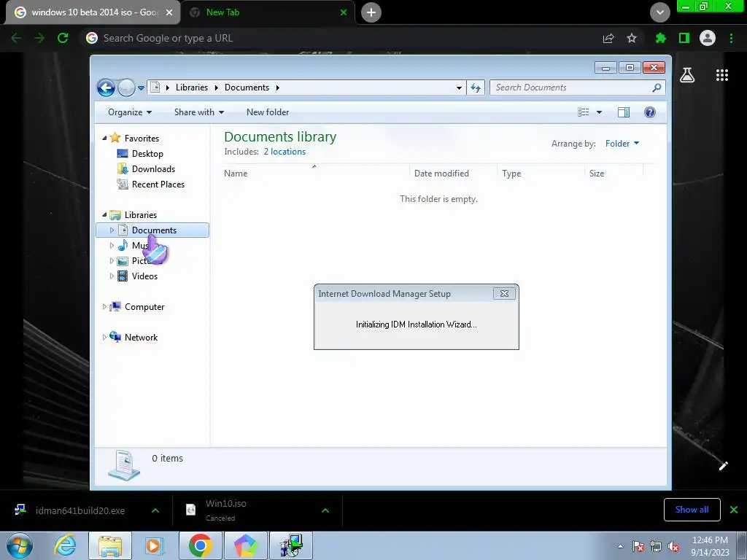
Task: Select Network in the navigation pane
Action: [x=141, y=338]
